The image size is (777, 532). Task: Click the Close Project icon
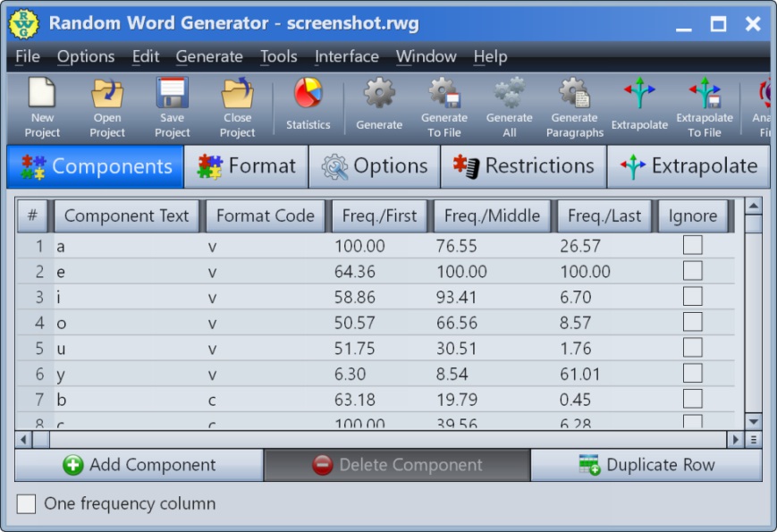point(237,92)
